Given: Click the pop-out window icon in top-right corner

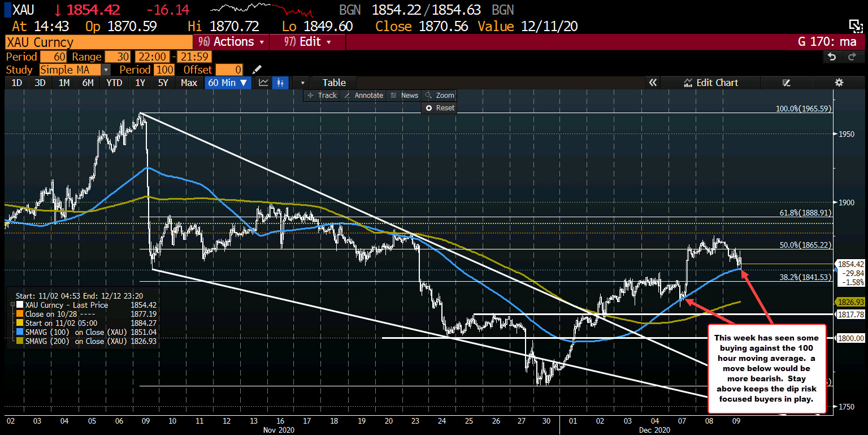Looking at the screenshot, I should pyautogui.click(x=856, y=25).
